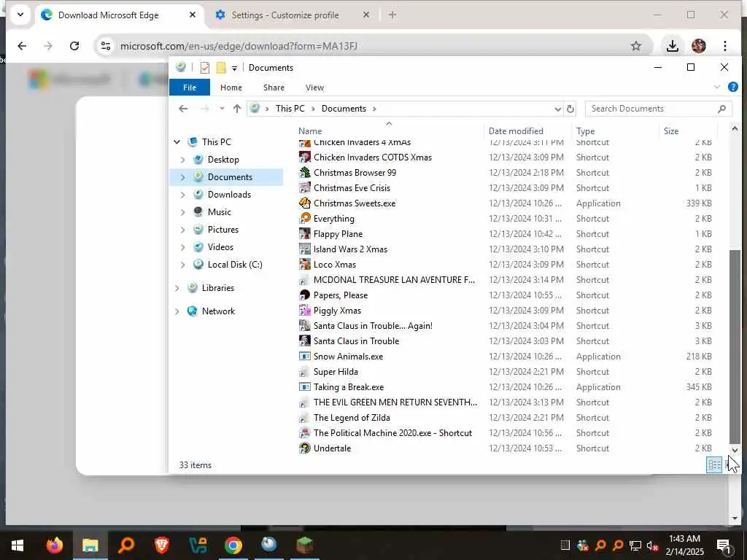Select the Snow Animals.exe file
Screen dimensions: 747x560
point(348,356)
